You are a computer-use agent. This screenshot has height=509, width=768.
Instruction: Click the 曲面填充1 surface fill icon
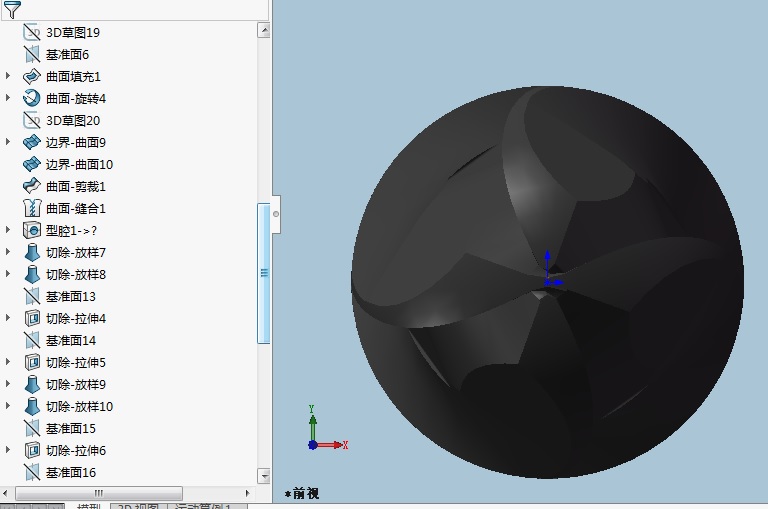coord(32,76)
